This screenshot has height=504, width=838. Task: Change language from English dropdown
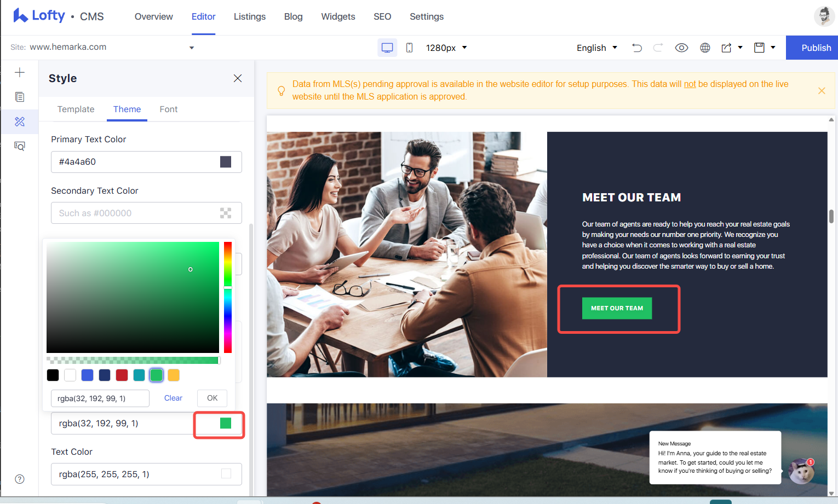[x=597, y=48]
